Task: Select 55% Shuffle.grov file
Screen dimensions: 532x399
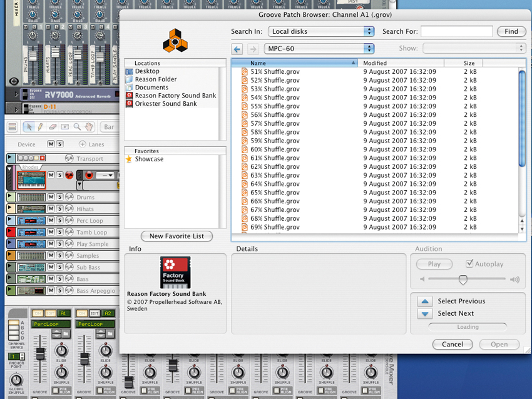Action: (375, 106)
